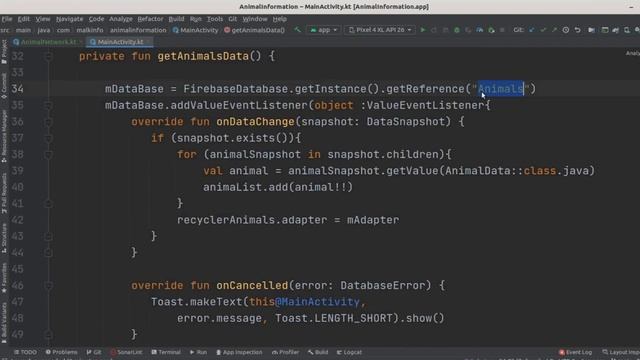This screenshot has width=640, height=360.
Task: Collapse the getAnimalsData function fold at line 32
Action: (48, 56)
